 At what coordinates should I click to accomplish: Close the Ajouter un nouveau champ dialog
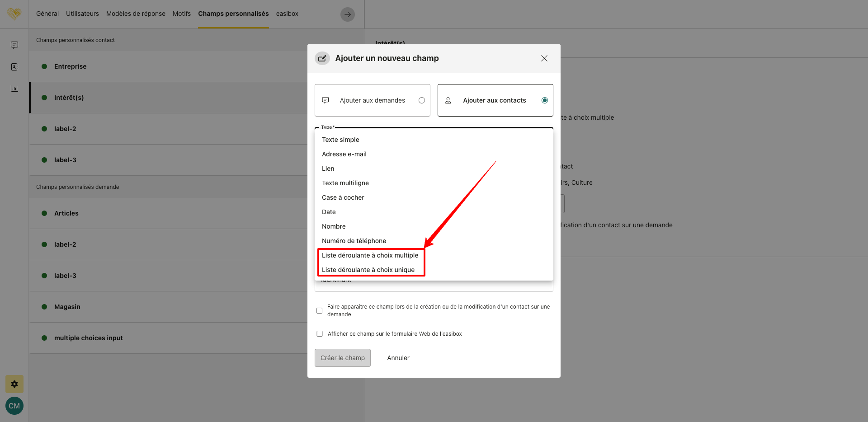pos(544,58)
